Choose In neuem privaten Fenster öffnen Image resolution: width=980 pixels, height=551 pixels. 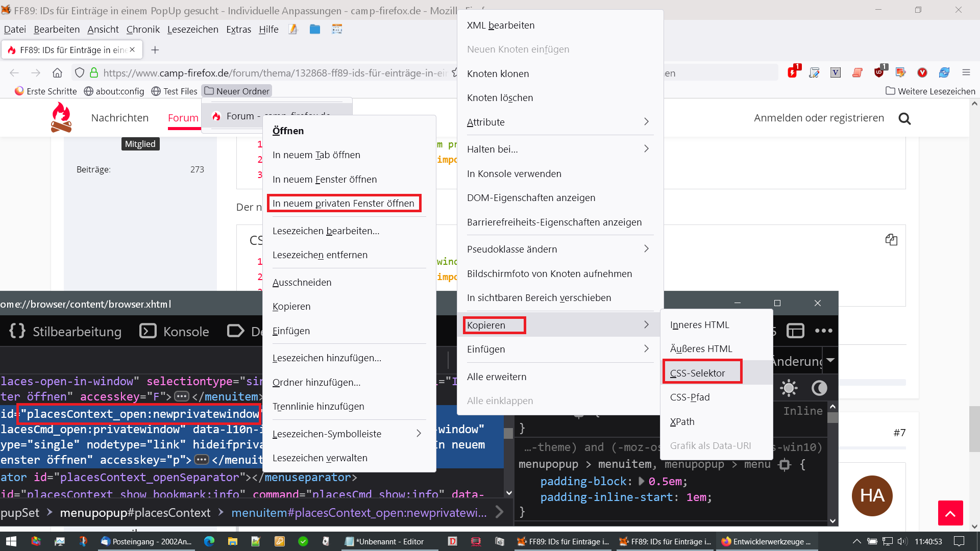[344, 203]
